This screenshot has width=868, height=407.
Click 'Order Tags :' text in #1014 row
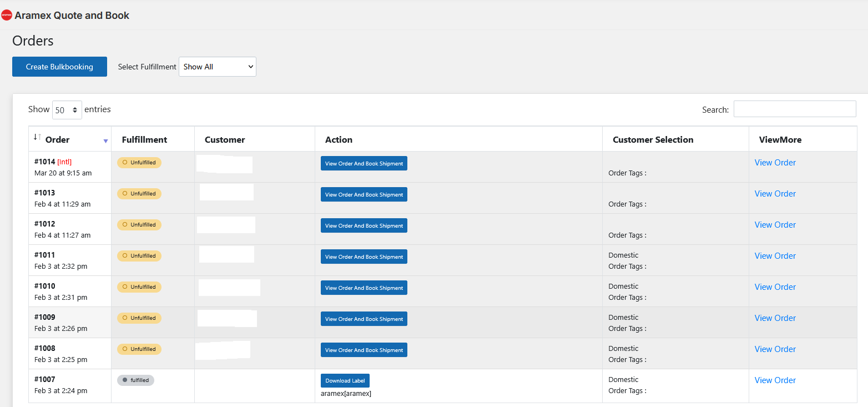pos(627,173)
